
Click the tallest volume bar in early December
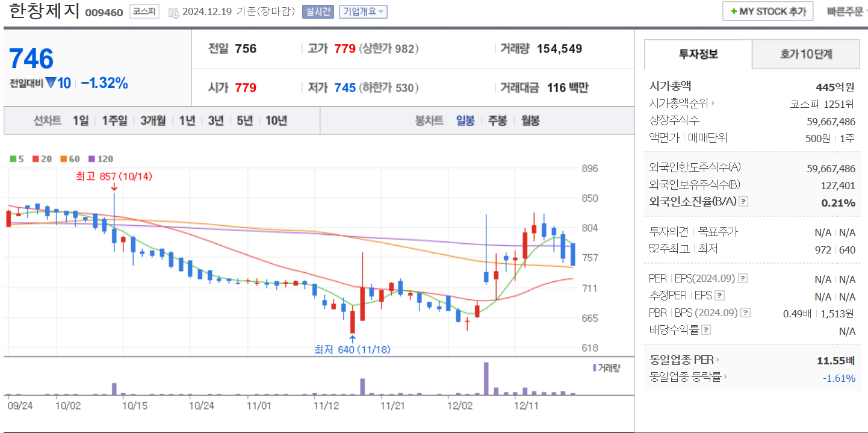pos(486,378)
